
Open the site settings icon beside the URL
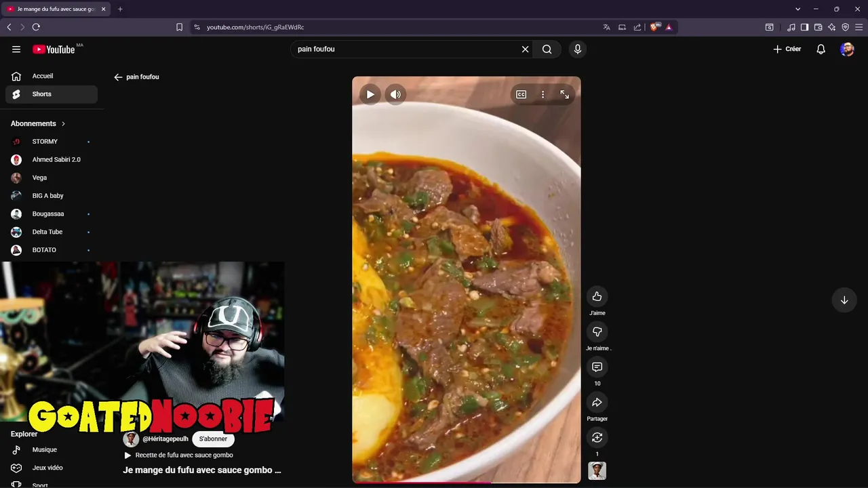coord(197,27)
